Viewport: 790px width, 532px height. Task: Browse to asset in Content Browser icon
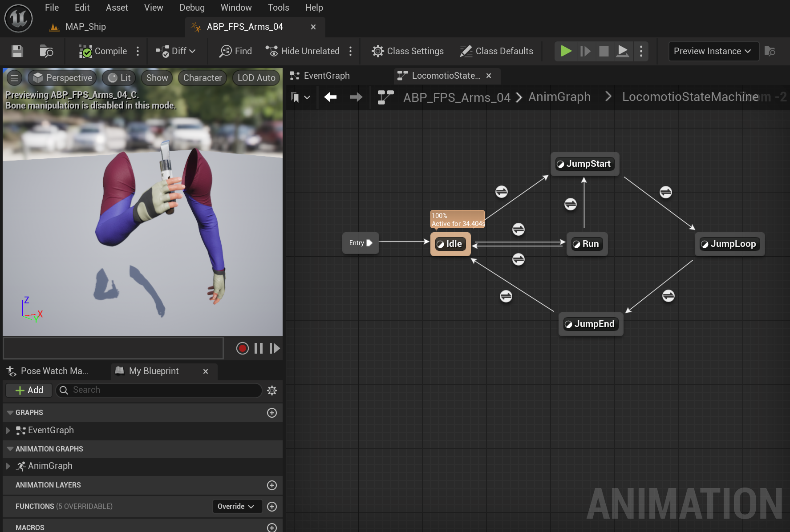[x=46, y=51]
